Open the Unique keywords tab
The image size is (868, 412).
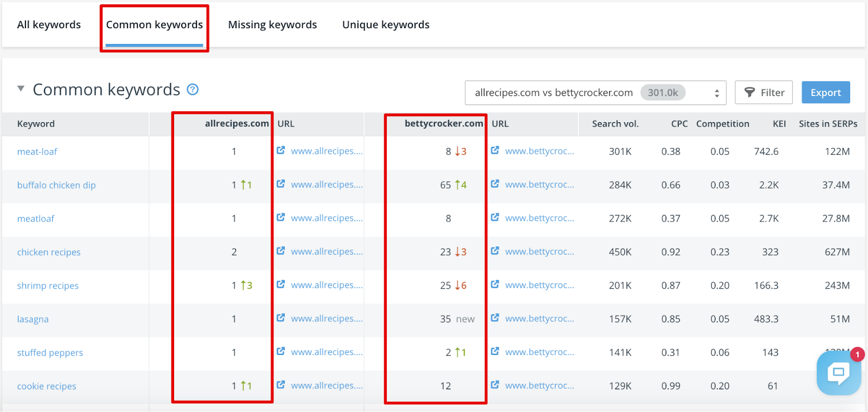pyautogui.click(x=386, y=25)
